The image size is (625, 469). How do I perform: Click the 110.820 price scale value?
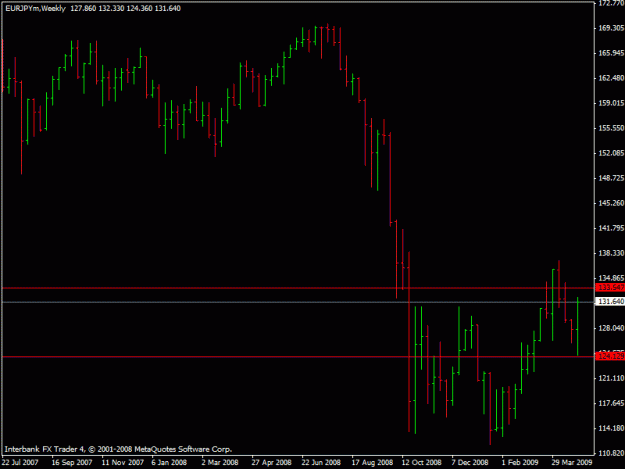pyautogui.click(x=611, y=453)
